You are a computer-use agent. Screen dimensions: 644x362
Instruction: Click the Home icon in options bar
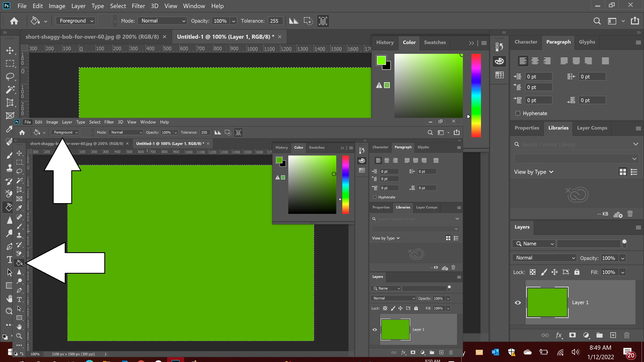(14, 21)
